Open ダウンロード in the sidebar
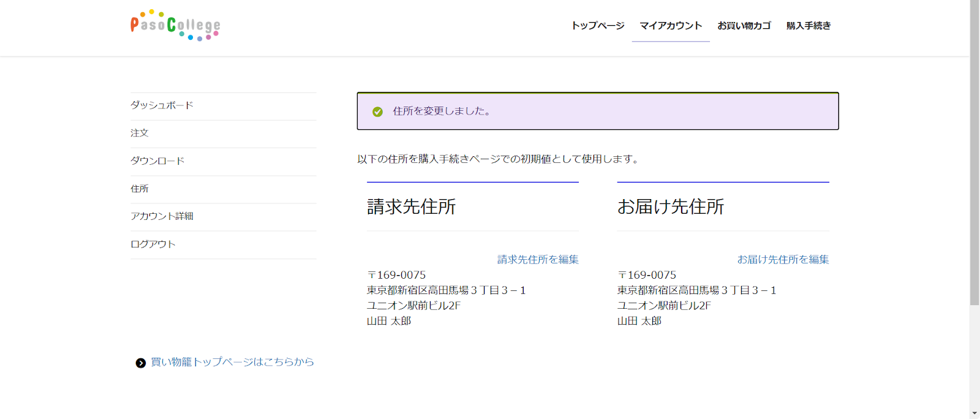This screenshot has height=419, width=980. [157, 161]
